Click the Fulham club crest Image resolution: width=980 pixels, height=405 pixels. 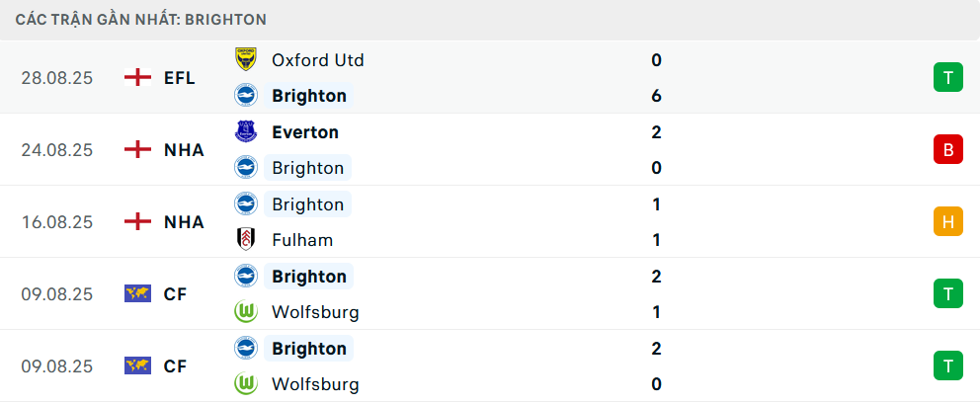pyautogui.click(x=245, y=240)
